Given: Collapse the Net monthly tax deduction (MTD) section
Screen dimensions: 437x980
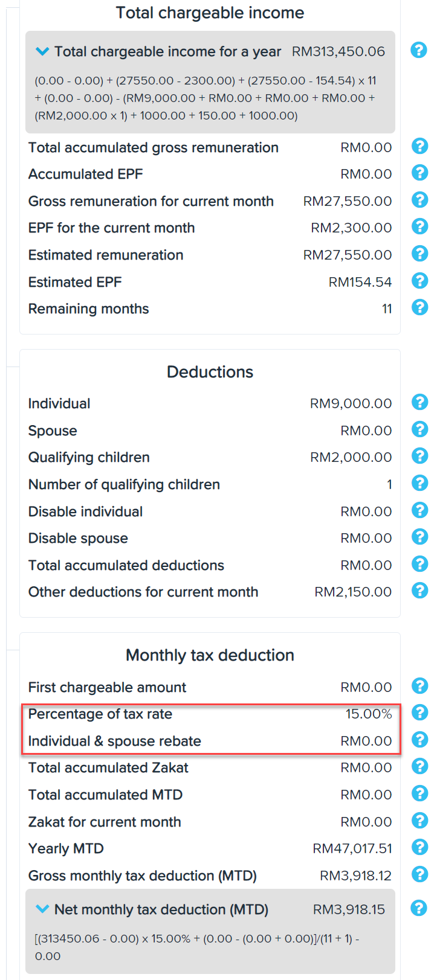Looking at the screenshot, I should 42,909.
